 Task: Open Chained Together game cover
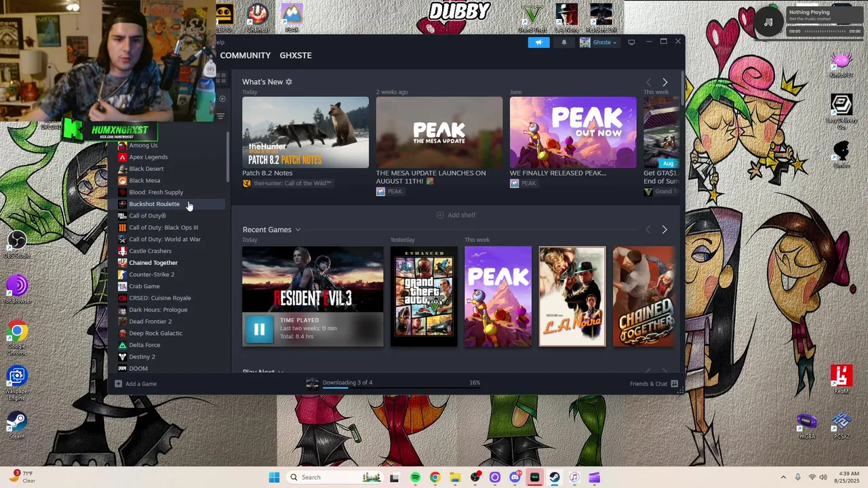tap(644, 297)
